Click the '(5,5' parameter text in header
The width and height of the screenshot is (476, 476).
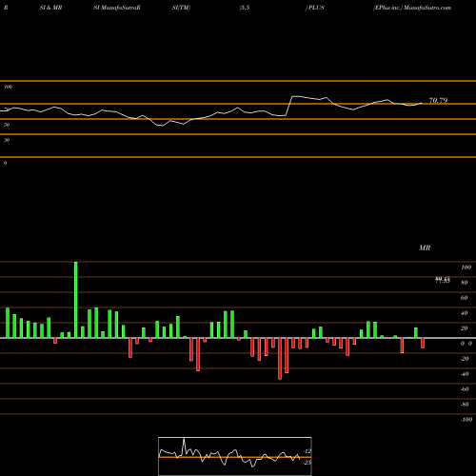click(x=245, y=8)
